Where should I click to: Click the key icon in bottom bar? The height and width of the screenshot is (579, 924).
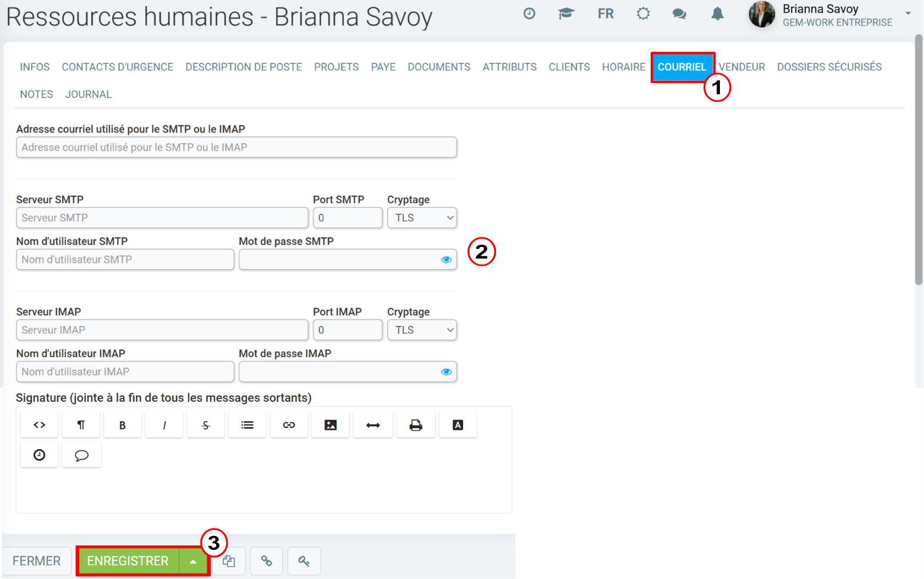point(304,561)
